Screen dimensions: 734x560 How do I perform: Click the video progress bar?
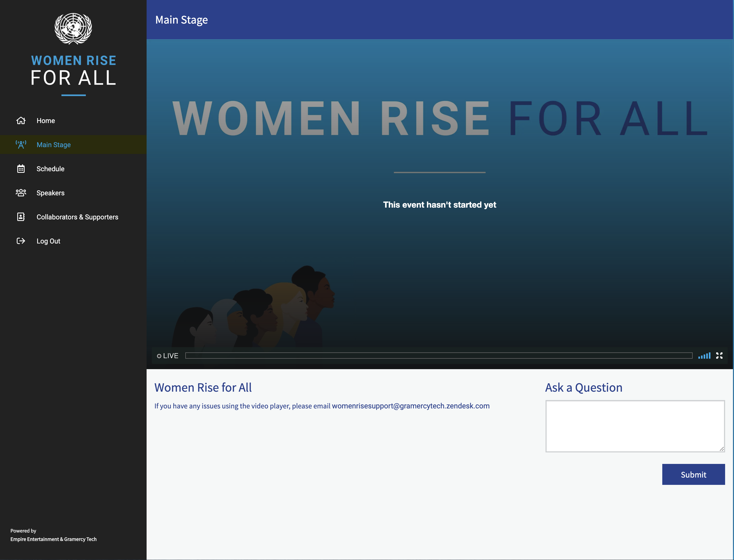438,356
